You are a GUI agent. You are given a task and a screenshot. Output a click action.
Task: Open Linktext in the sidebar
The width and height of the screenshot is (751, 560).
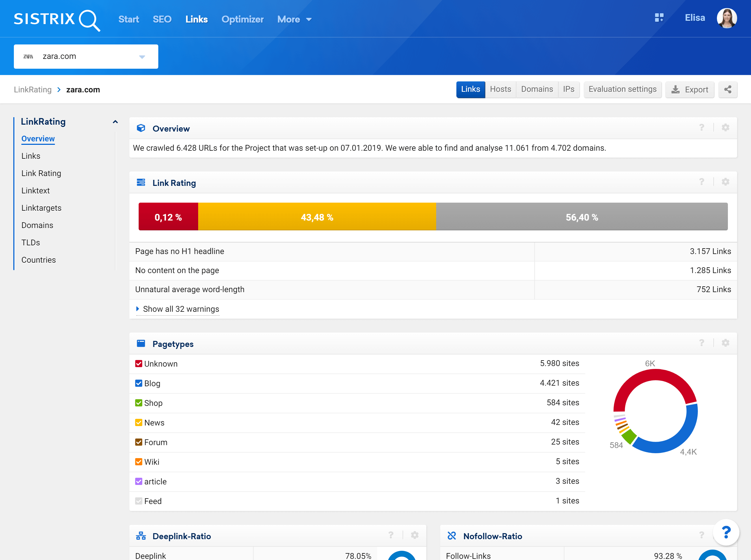pyautogui.click(x=36, y=191)
